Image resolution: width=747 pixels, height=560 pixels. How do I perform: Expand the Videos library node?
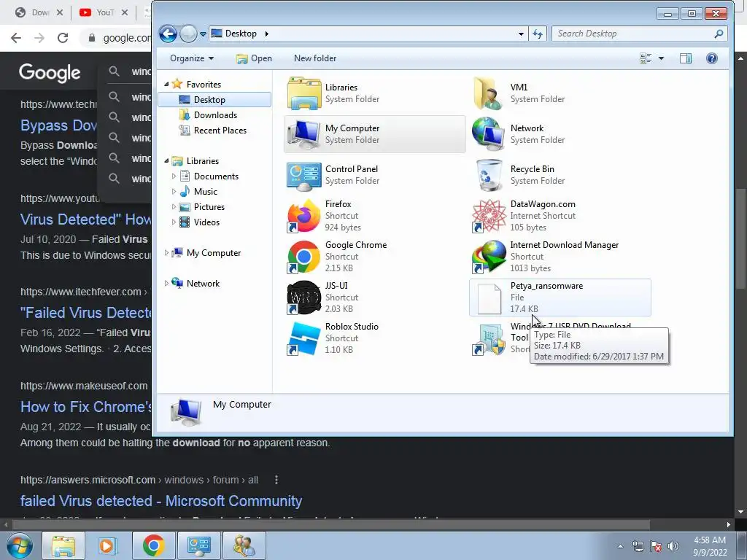174,222
